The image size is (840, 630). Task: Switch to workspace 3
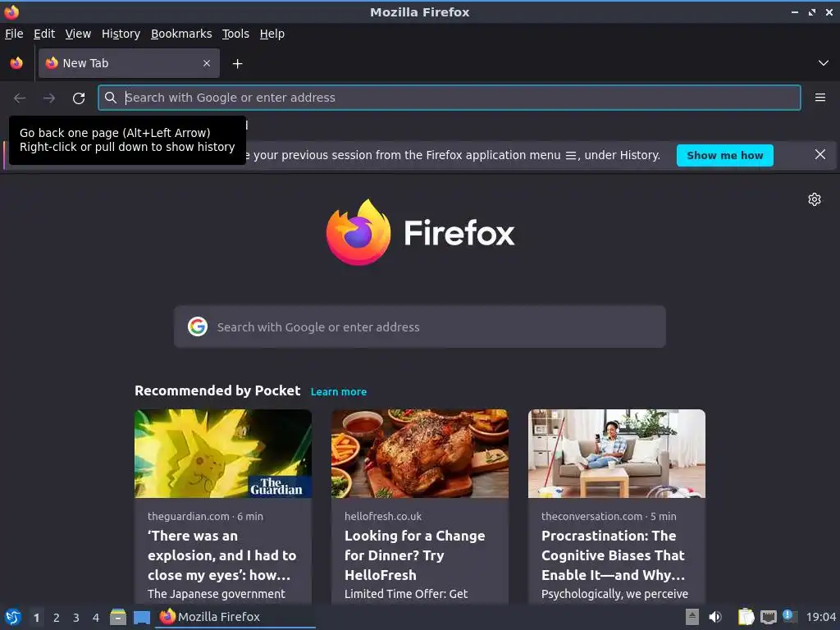coord(76,618)
